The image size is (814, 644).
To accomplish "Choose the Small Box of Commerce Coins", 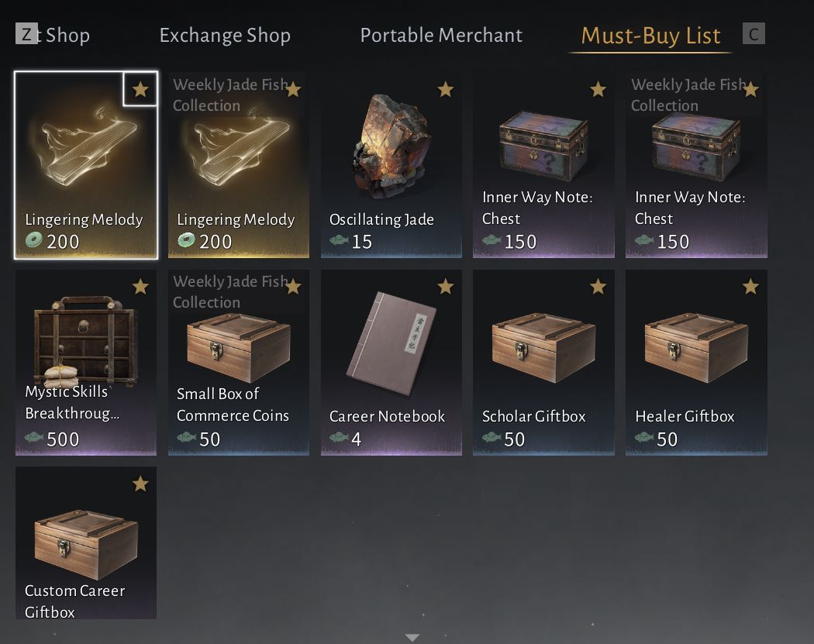I will 238,362.
